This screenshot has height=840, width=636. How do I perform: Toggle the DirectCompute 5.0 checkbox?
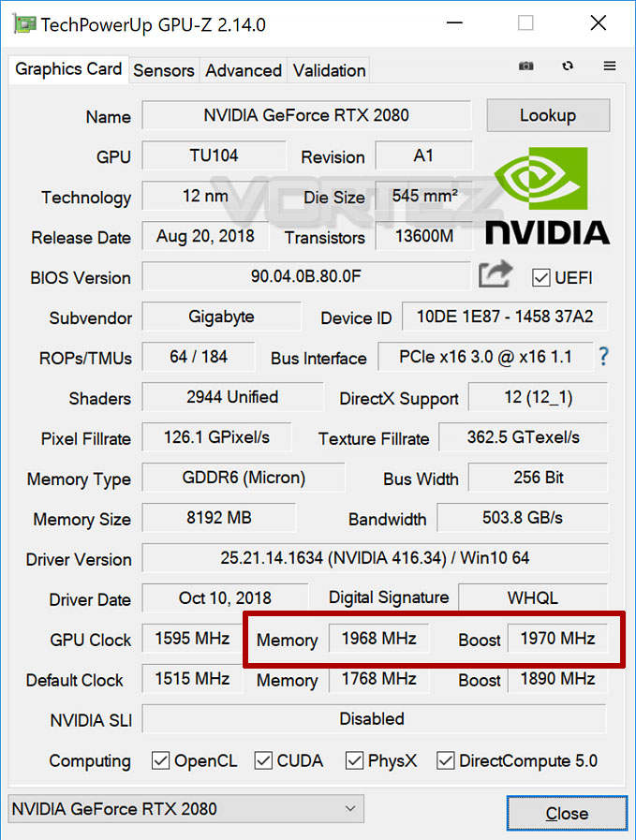[x=445, y=760]
